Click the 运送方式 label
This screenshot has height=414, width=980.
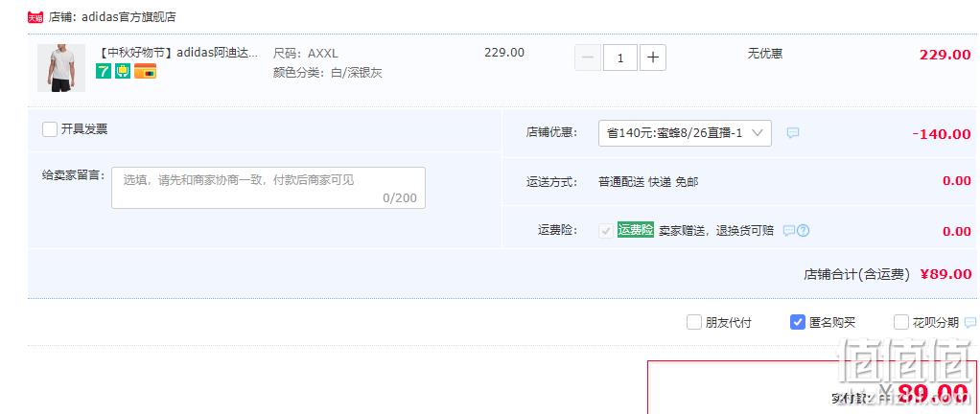[552, 182]
